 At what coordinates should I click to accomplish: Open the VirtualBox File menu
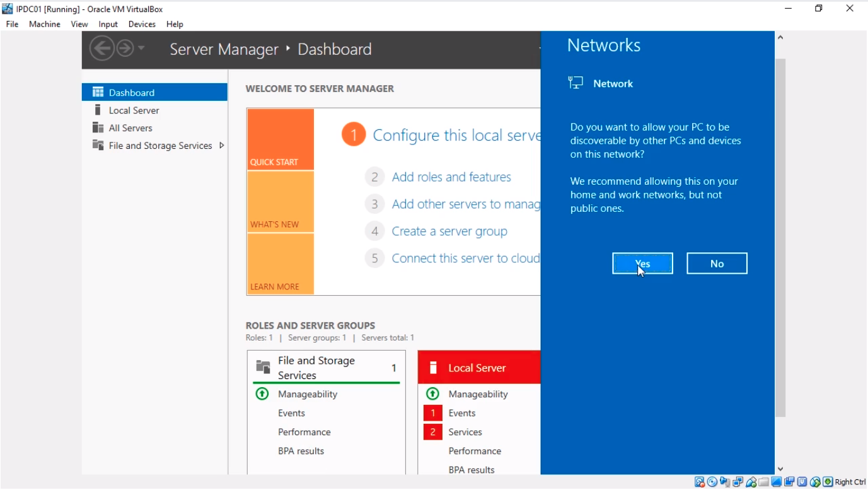(12, 24)
